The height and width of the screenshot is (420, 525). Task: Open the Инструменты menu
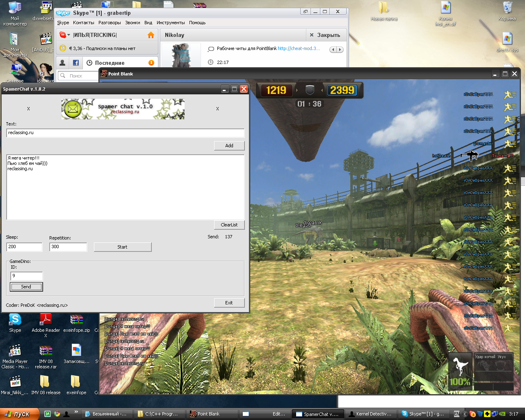pyautogui.click(x=171, y=23)
